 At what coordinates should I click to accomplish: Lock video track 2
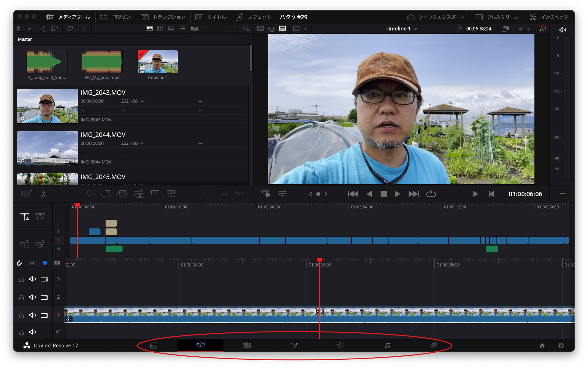pos(21,297)
